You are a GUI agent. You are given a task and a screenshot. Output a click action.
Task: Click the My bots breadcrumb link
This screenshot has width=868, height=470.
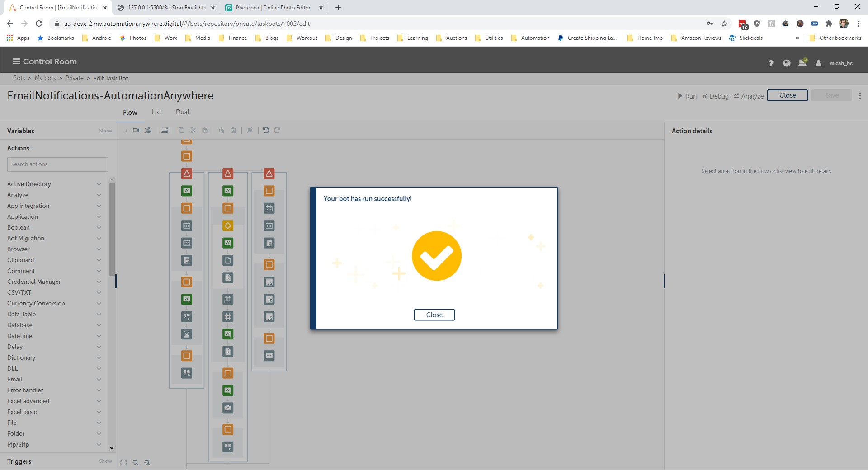(x=45, y=78)
